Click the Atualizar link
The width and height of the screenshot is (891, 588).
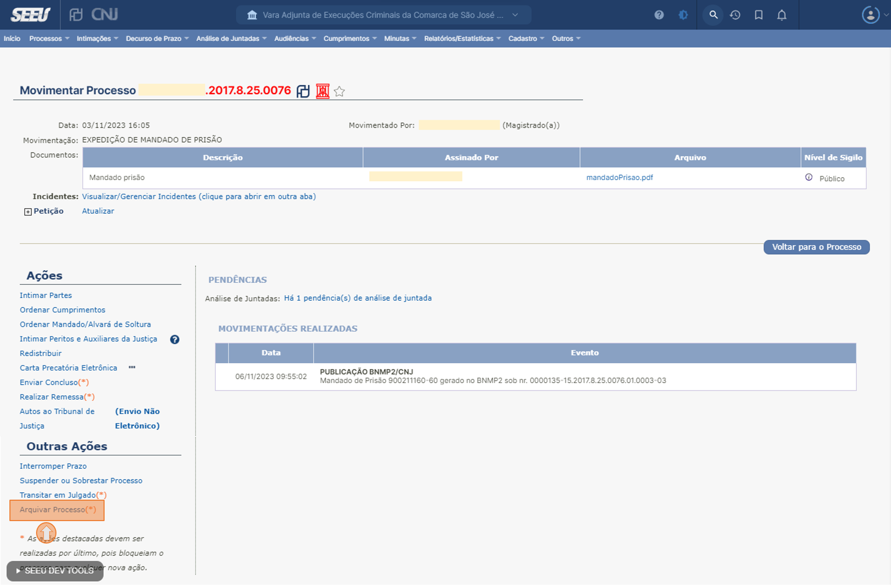(98, 211)
